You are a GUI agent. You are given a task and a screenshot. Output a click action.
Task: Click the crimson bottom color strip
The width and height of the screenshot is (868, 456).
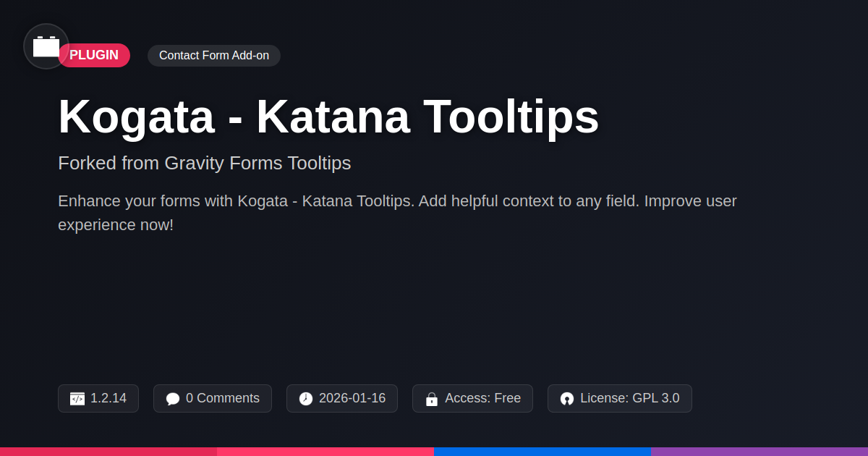pos(109,452)
